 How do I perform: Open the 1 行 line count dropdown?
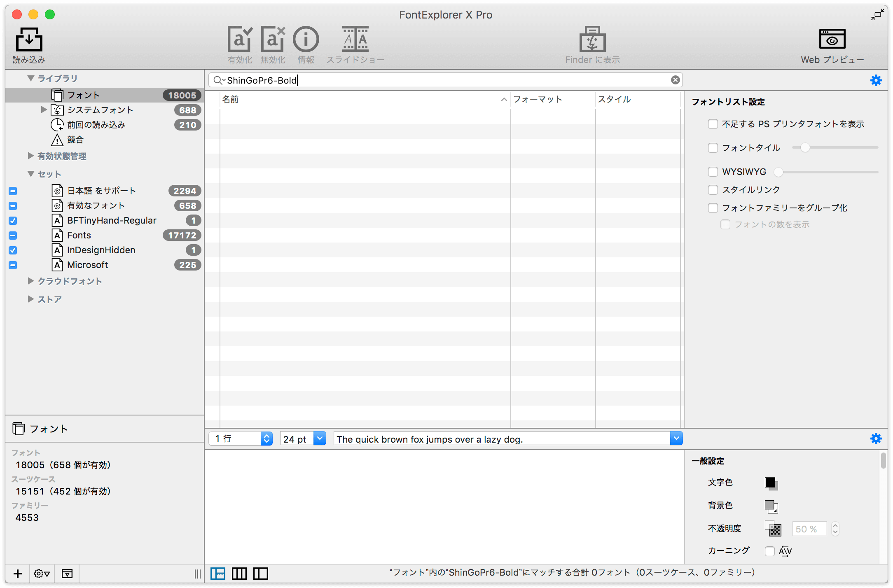pos(241,439)
